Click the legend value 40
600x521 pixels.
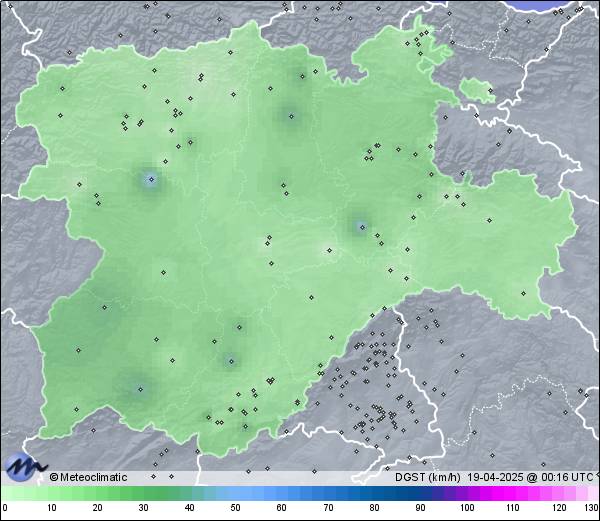coord(189,508)
